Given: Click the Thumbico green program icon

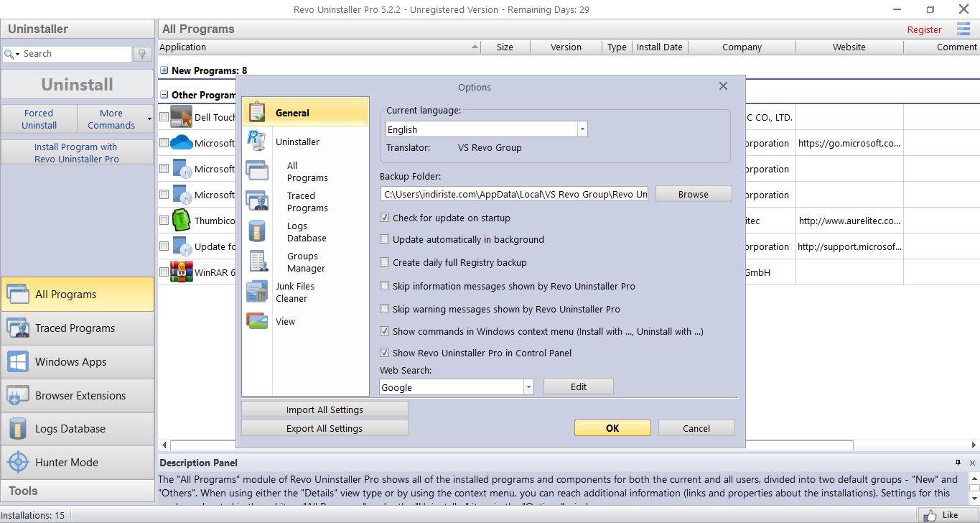Looking at the screenshot, I should 182,221.
